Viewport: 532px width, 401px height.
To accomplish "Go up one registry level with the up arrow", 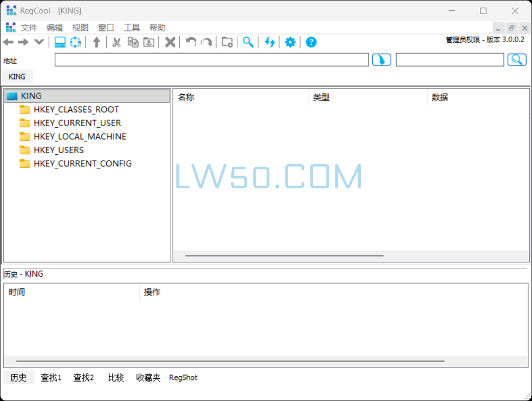I will pyautogui.click(x=96, y=42).
